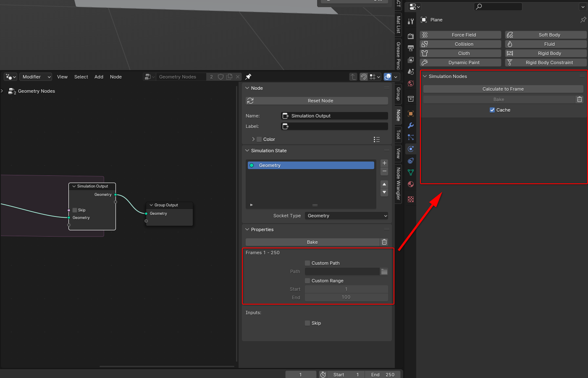This screenshot has width=588, height=378.
Task: Open the Texture checkerboard tab
Action: (411, 199)
